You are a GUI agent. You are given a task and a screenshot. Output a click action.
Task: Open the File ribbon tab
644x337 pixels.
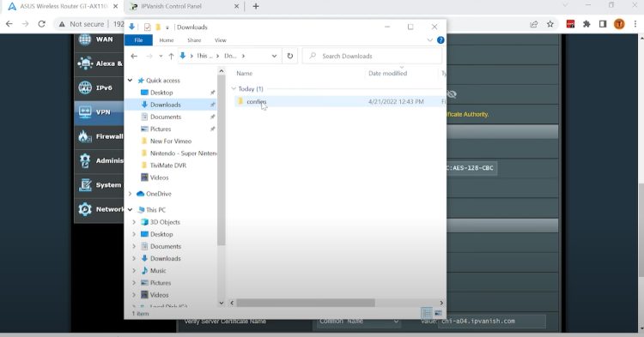pyautogui.click(x=138, y=40)
